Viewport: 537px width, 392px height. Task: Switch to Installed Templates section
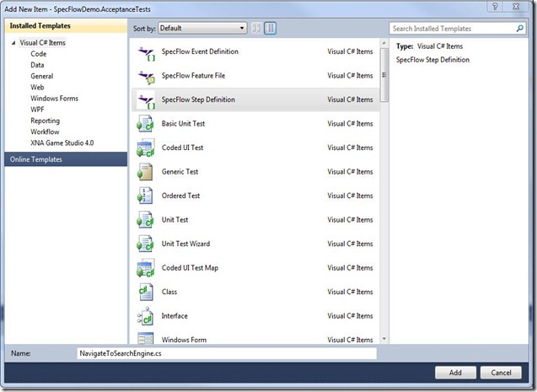click(x=66, y=25)
